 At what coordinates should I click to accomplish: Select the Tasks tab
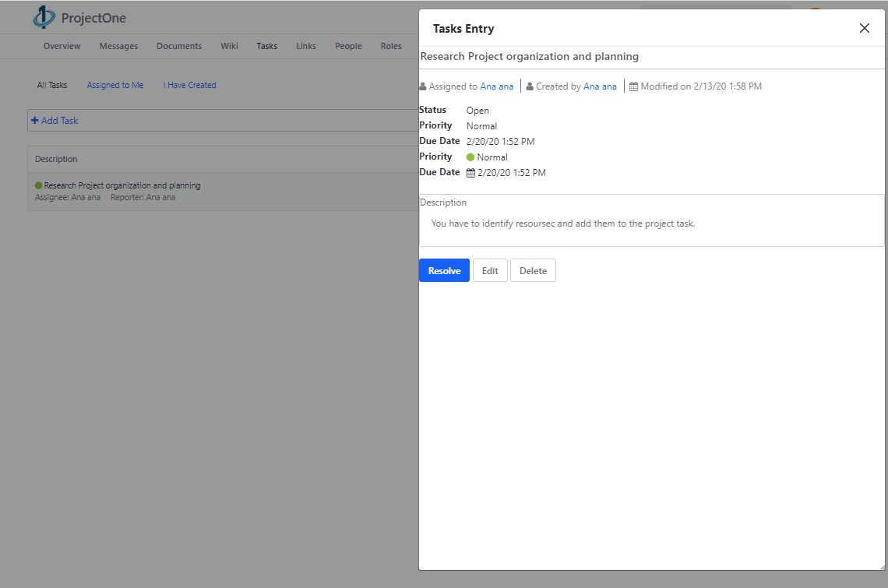pyautogui.click(x=266, y=46)
